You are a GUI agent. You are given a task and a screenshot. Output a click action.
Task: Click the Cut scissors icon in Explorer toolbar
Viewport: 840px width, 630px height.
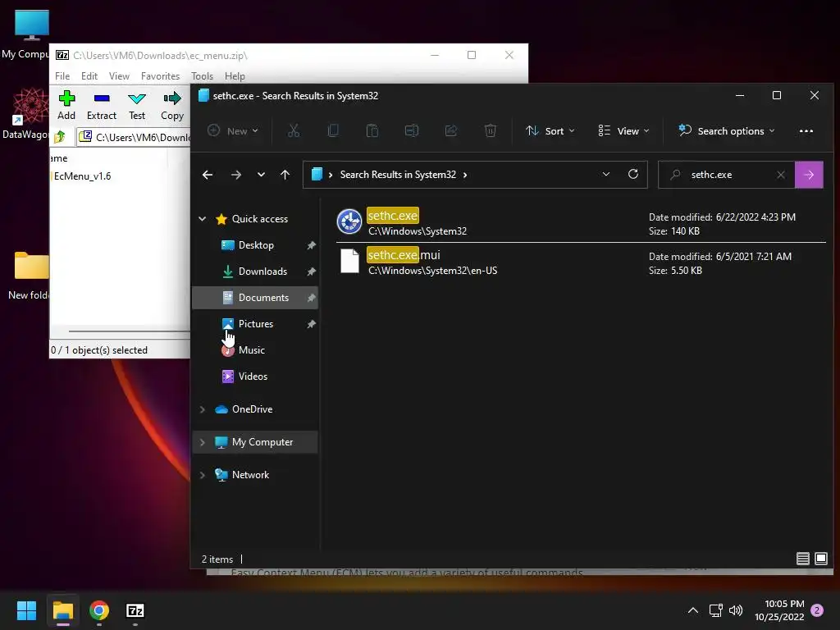tap(294, 130)
